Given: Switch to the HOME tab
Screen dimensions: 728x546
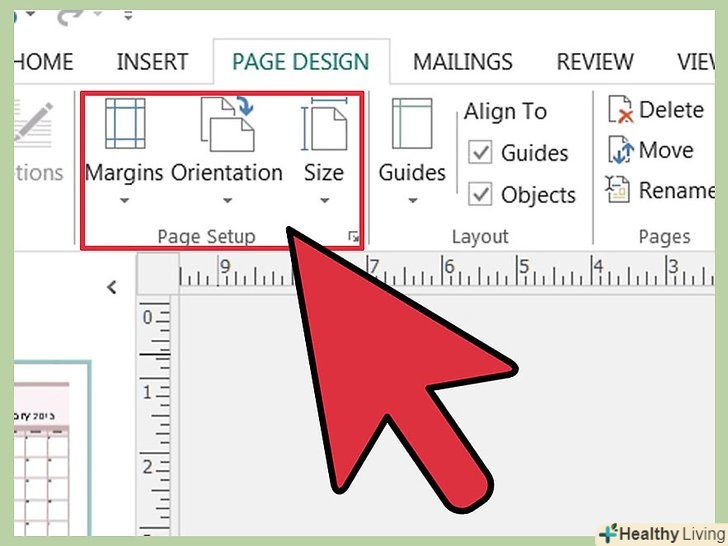Looking at the screenshot, I should click(x=44, y=62).
